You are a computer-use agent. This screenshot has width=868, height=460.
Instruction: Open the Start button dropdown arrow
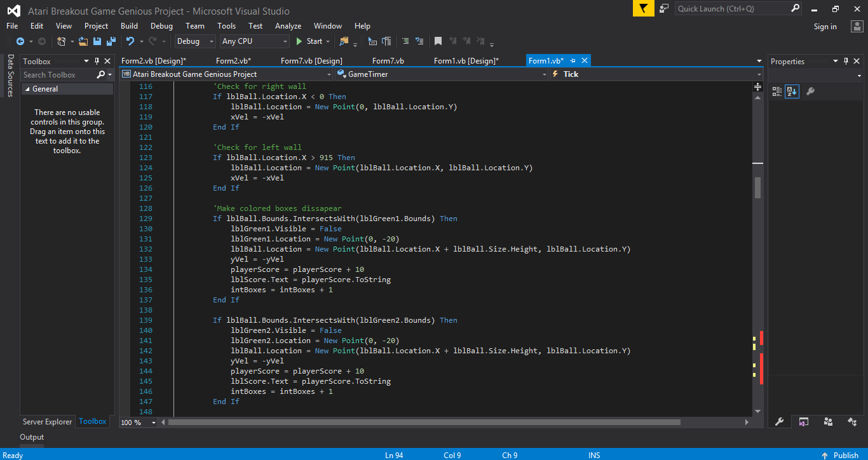(x=328, y=41)
